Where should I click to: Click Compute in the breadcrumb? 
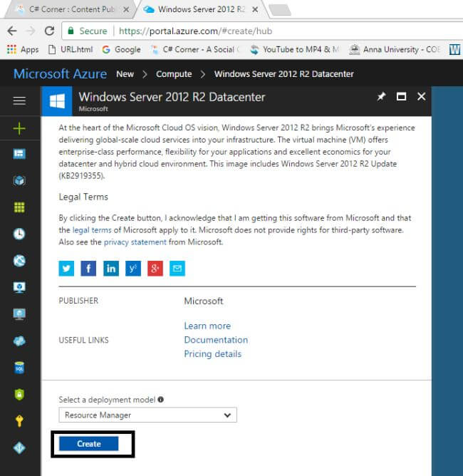pyautogui.click(x=174, y=74)
